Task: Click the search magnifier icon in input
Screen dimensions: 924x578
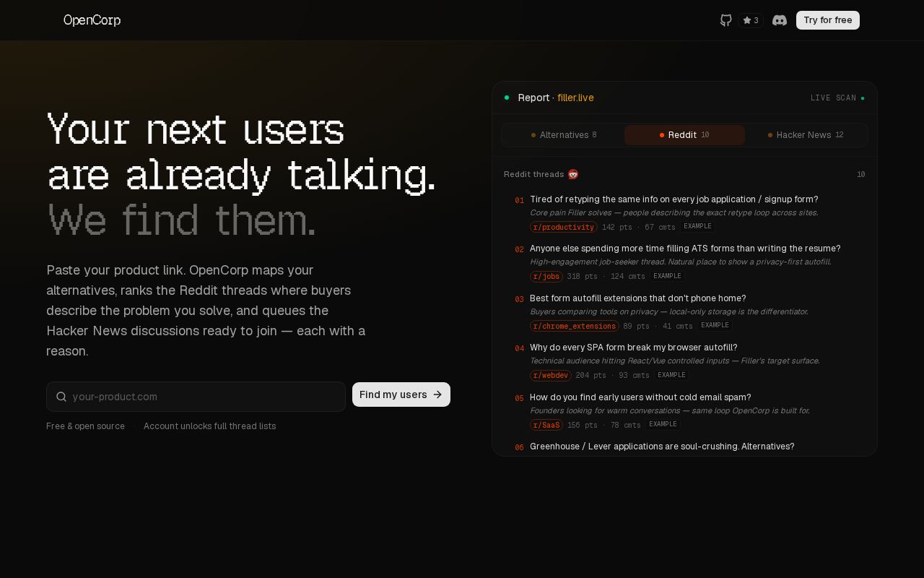Action: (61, 397)
